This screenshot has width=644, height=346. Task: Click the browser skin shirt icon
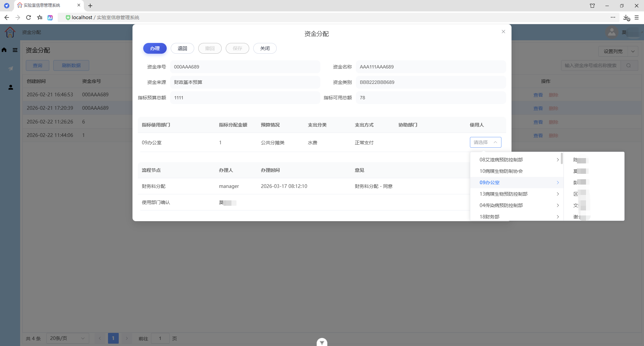(592, 6)
